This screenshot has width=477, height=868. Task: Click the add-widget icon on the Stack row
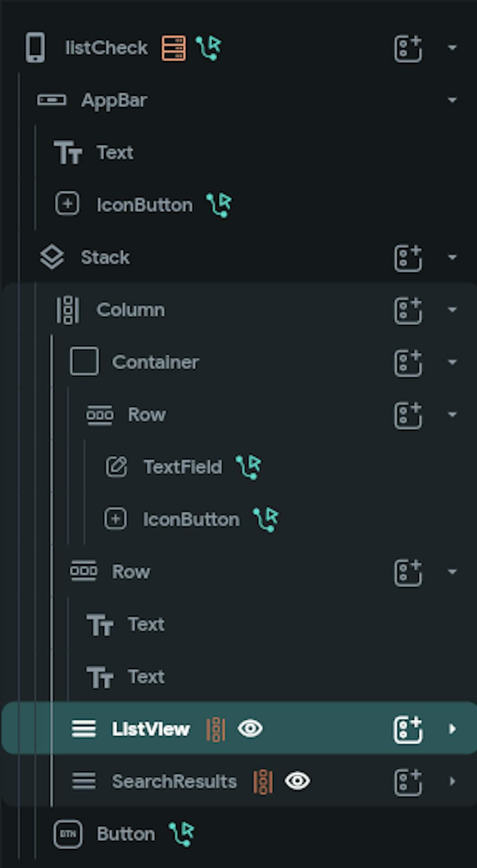click(x=408, y=258)
